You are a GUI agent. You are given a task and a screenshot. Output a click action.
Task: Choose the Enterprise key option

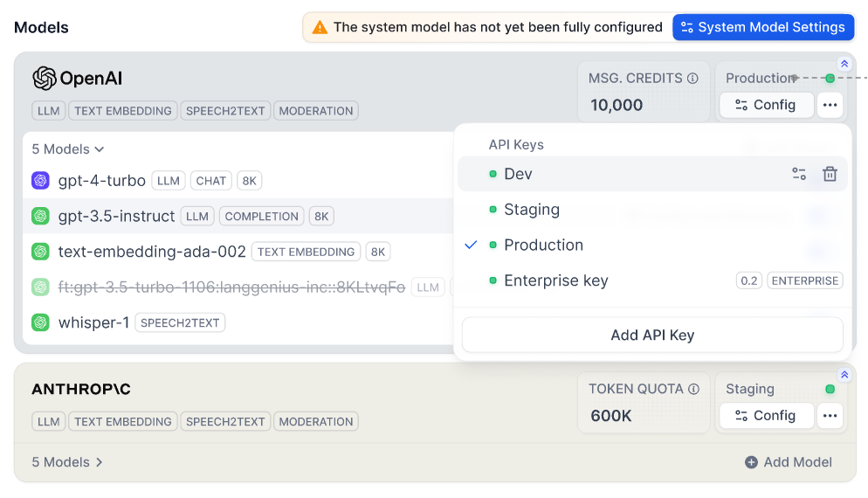(x=555, y=280)
